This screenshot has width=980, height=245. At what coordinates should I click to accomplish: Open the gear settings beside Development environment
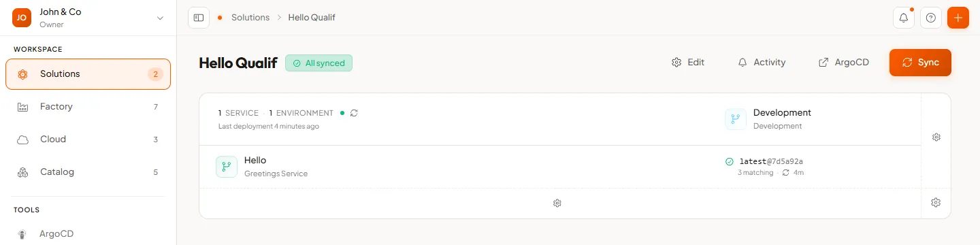(x=936, y=137)
